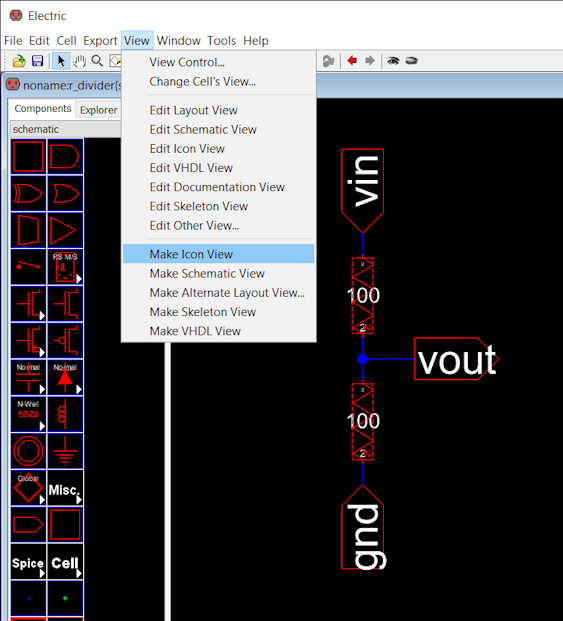Select the vout export on schematic
The height and width of the screenshot is (621, 563).
point(456,359)
